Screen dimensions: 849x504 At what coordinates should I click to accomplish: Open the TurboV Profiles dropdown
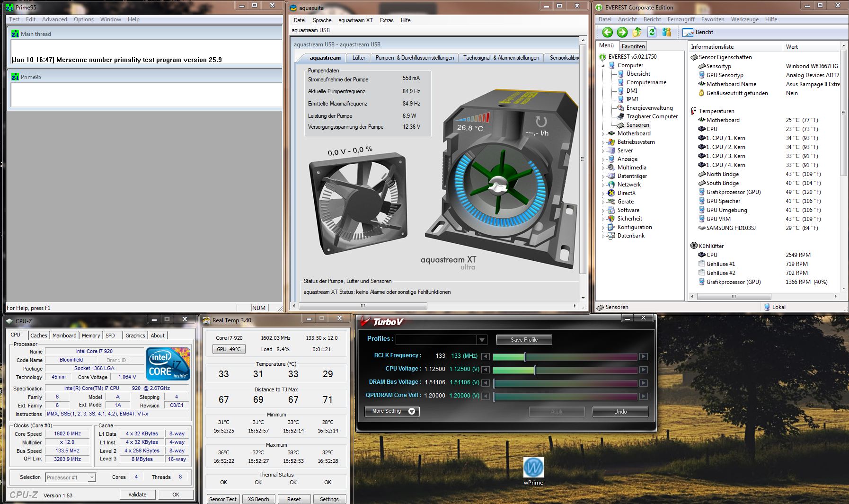pos(482,340)
